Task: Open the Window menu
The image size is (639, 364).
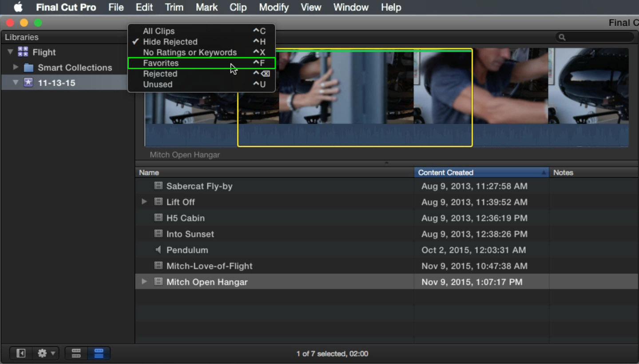Action: (x=351, y=8)
